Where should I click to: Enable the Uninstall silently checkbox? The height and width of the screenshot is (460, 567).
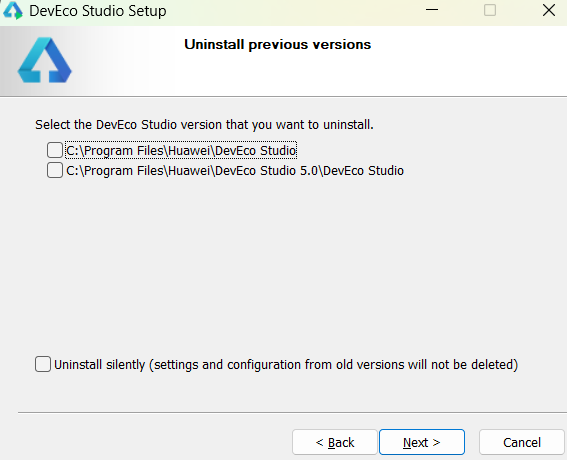(x=43, y=364)
